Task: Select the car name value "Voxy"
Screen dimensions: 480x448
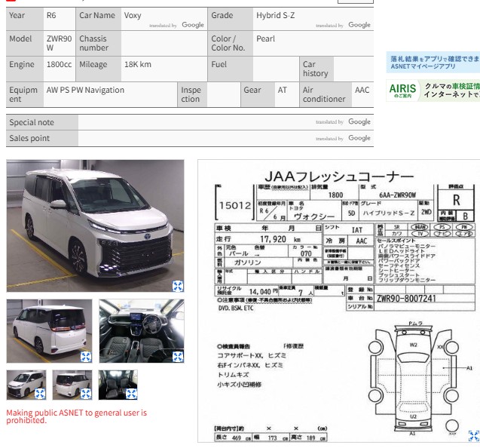Action: 133,15
